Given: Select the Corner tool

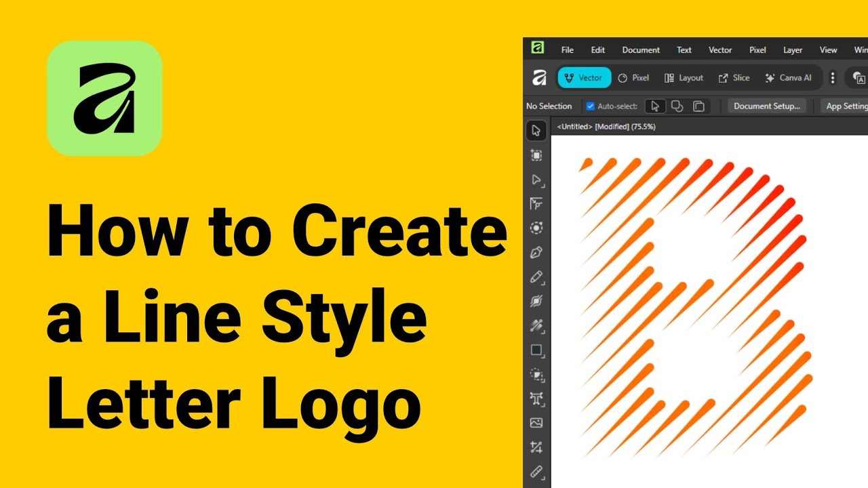Looking at the screenshot, I should pos(536,204).
